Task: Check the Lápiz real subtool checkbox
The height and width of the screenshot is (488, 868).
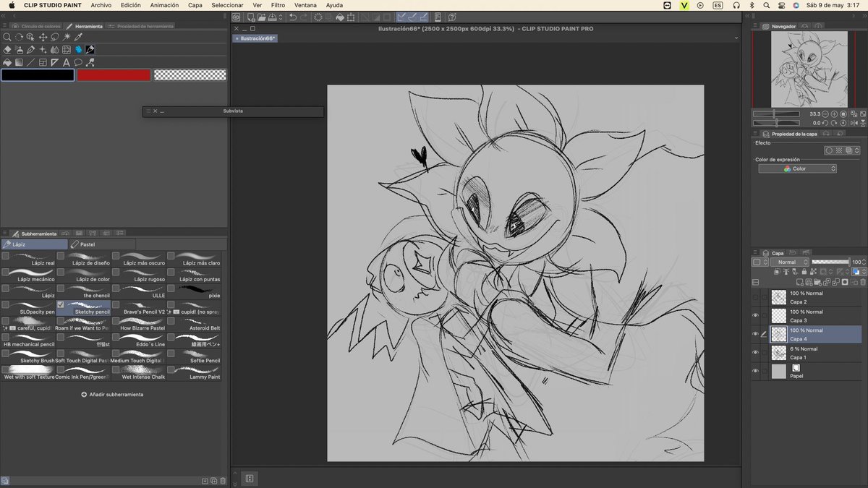Action: pyautogui.click(x=6, y=256)
